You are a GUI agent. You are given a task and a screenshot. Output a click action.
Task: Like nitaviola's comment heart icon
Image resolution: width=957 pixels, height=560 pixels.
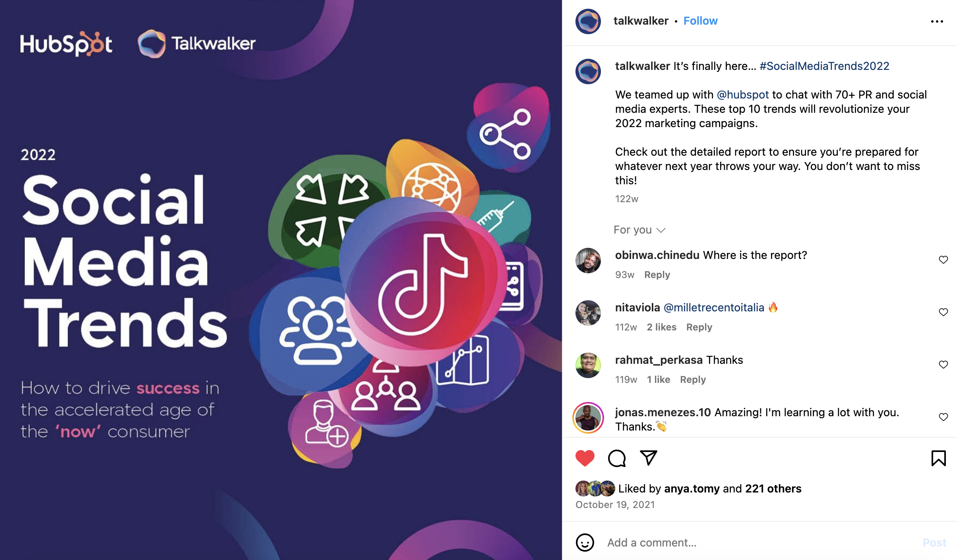[943, 312]
